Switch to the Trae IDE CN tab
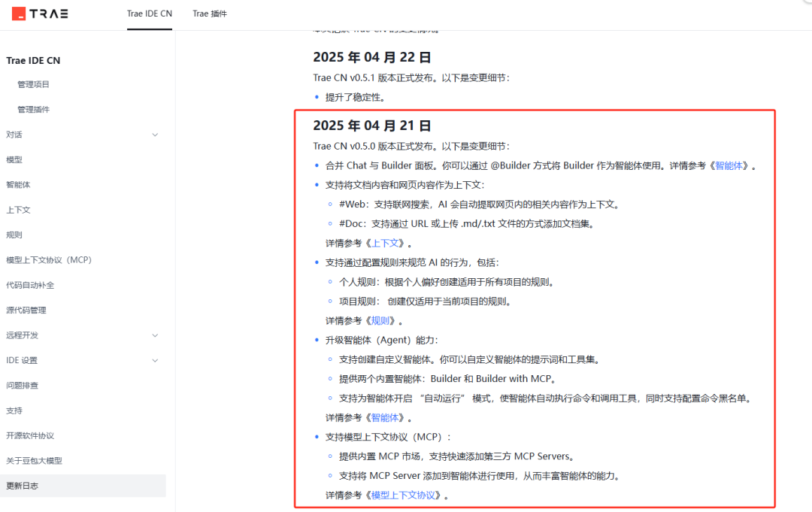Screen dimensions: 812x512 (150, 14)
